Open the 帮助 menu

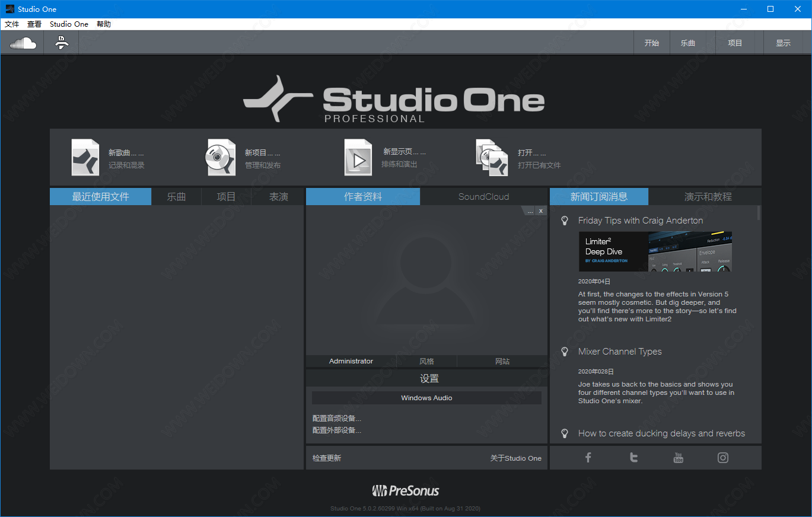104,24
